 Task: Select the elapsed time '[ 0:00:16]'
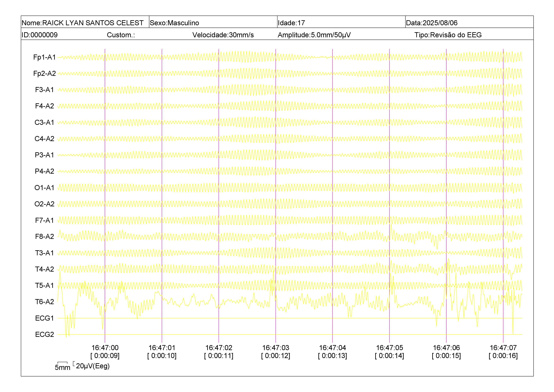[x=503, y=356]
